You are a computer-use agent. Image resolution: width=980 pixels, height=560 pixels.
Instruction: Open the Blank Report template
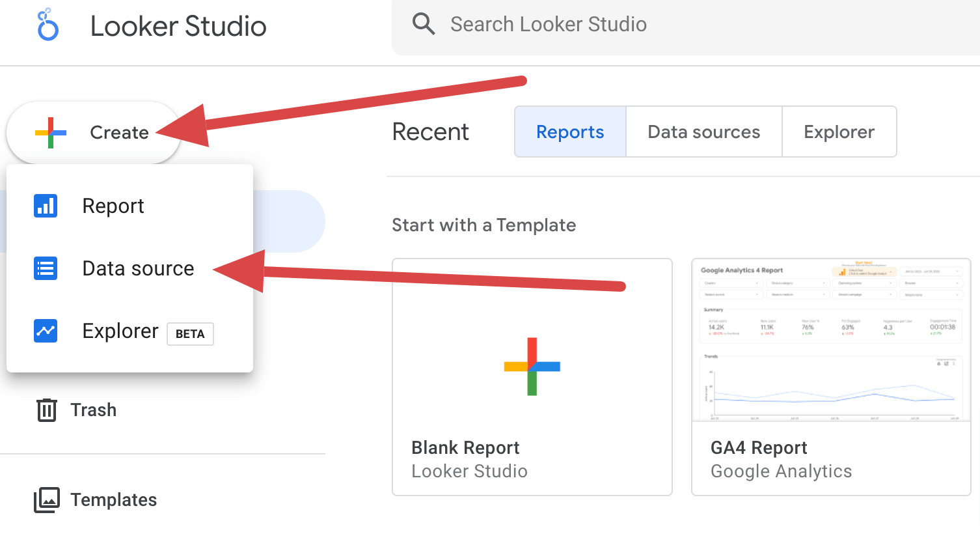[532, 377]
